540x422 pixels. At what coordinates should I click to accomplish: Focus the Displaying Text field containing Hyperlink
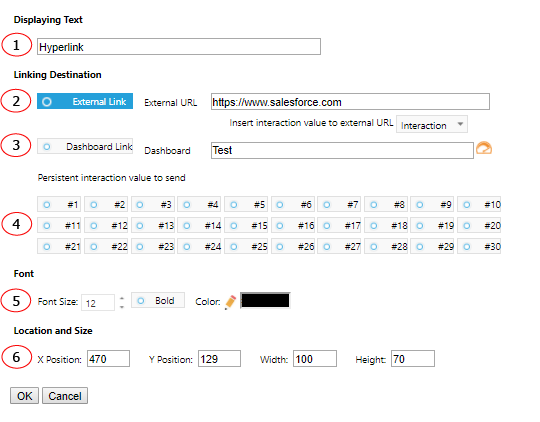coord(179,47)
